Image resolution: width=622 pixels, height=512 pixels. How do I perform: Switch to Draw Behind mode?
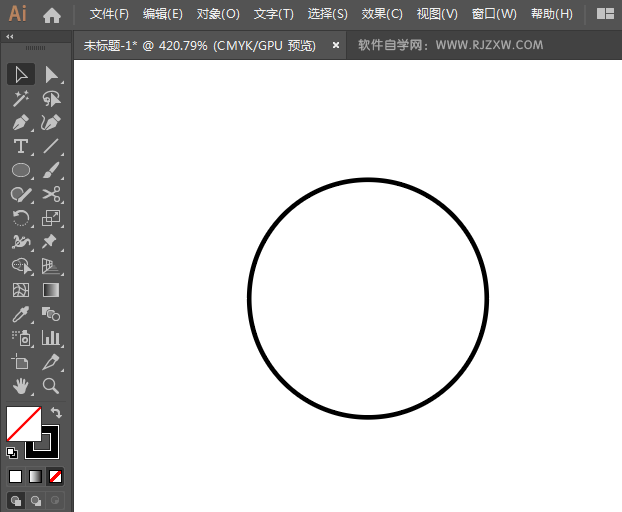tap(36, 500)
